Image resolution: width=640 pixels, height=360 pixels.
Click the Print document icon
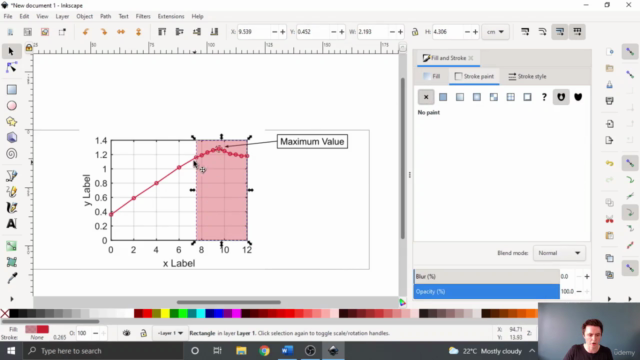[x=610, y=101]
